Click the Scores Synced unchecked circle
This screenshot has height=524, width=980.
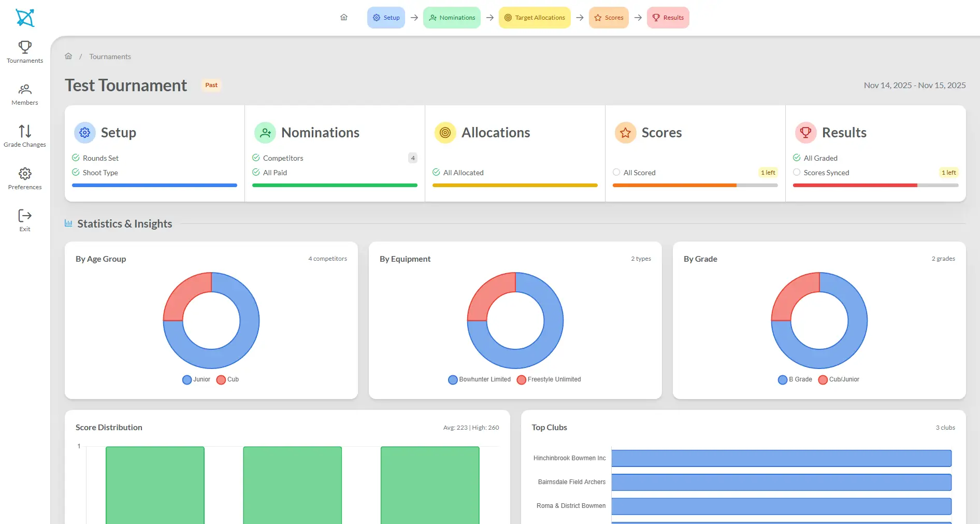[x=797, y=172]
